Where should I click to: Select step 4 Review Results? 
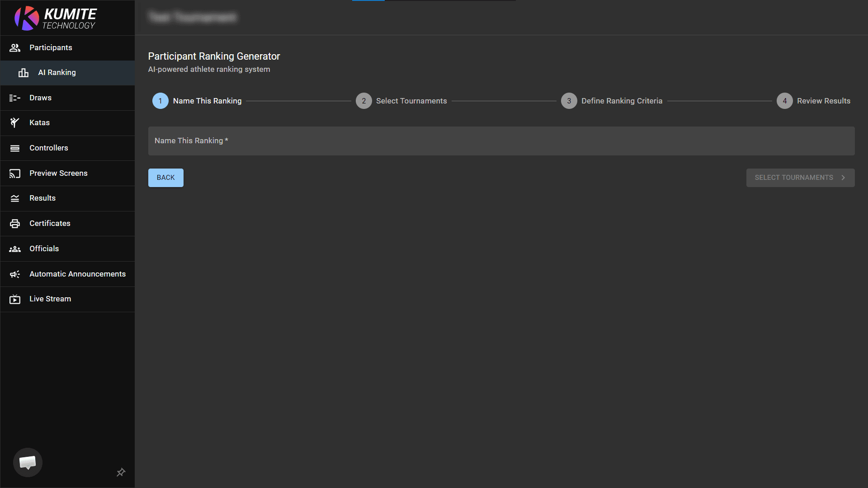813,101
